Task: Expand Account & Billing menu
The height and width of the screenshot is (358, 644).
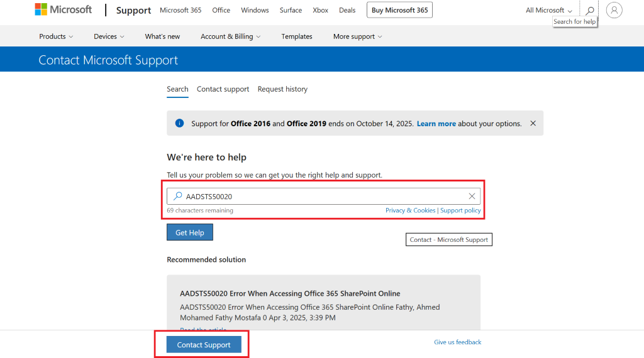Action: (x=230, y=36)
